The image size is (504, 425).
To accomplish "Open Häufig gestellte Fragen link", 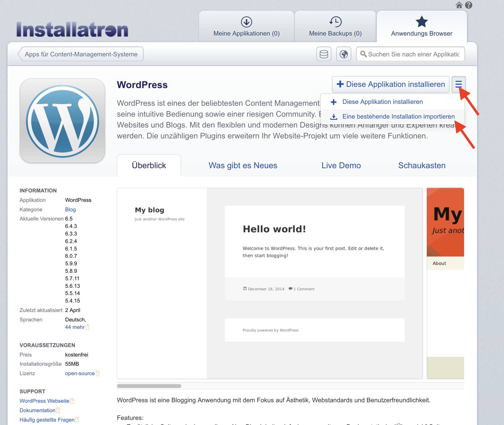I will click(x=47, y=420).
